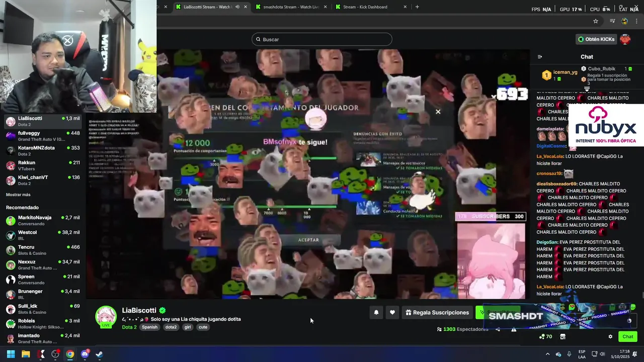The height and width of the screenshot is (362, 644).
Task: Open the share icon beside Espectadores
Action: [x=498, y=329]
